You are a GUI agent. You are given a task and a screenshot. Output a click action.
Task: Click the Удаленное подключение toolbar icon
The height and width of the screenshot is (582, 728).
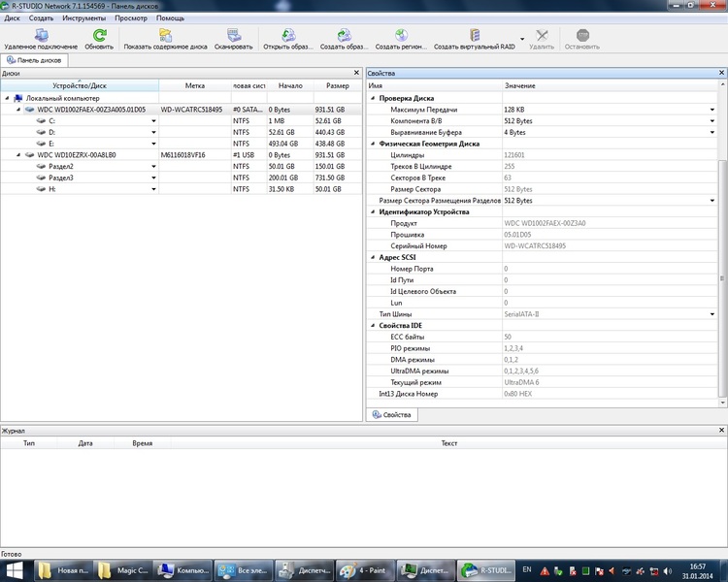pos(41,35)
